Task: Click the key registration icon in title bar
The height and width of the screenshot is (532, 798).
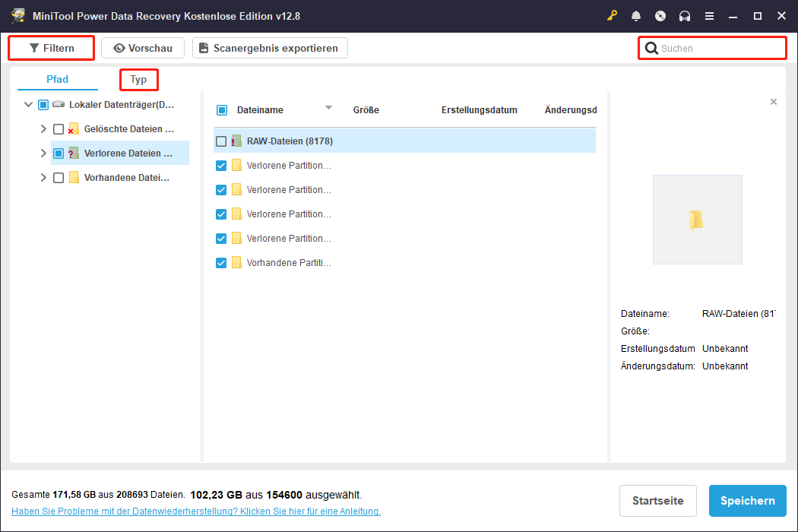Action: pyautogui.click(x=612, y=16)
